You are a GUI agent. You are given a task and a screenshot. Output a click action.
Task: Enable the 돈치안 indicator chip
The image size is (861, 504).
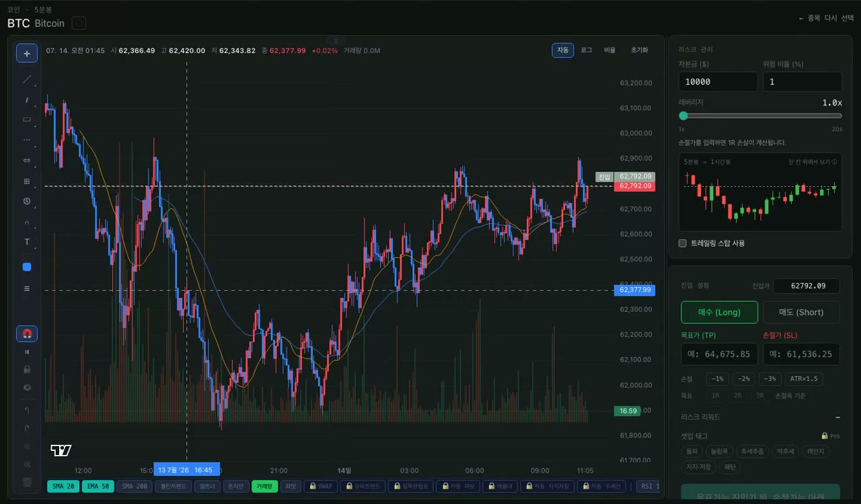pos(236,486)
